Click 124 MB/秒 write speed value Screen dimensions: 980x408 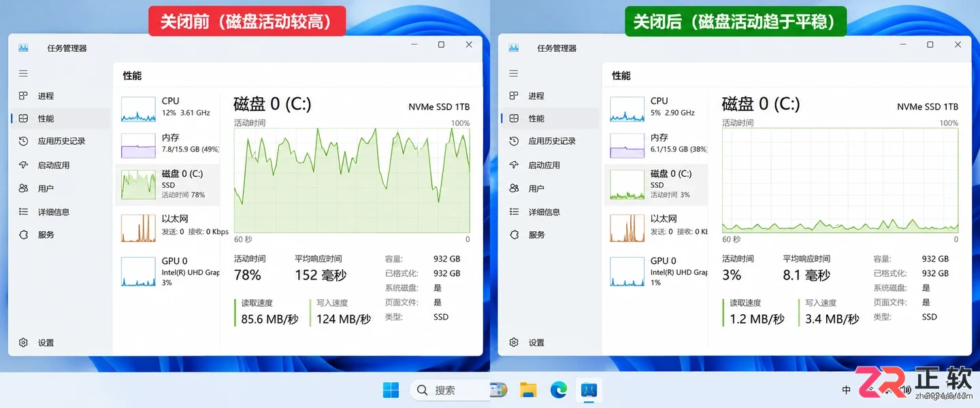[344, 319]
